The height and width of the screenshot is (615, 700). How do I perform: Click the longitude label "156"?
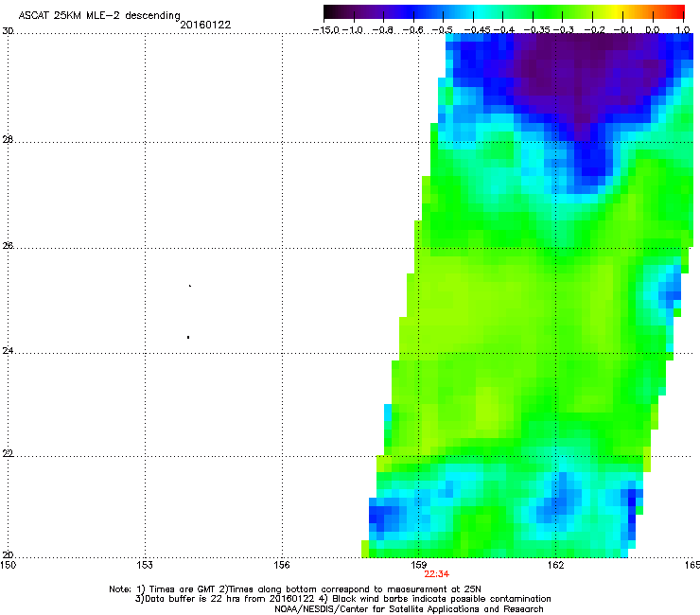point(282,565)
